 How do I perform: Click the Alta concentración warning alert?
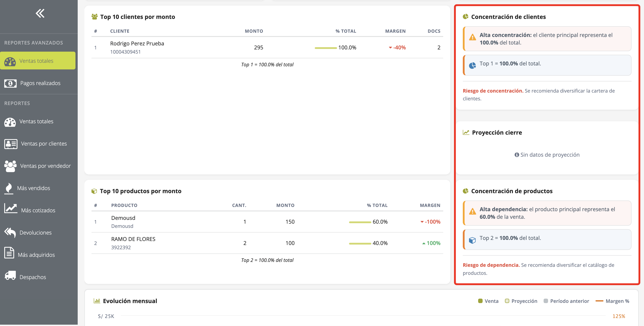coord(547,39)
